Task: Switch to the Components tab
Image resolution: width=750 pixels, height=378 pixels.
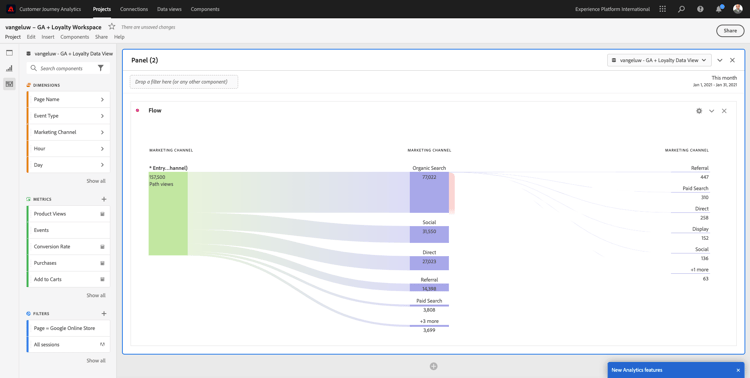Action: tap(205, 9)
